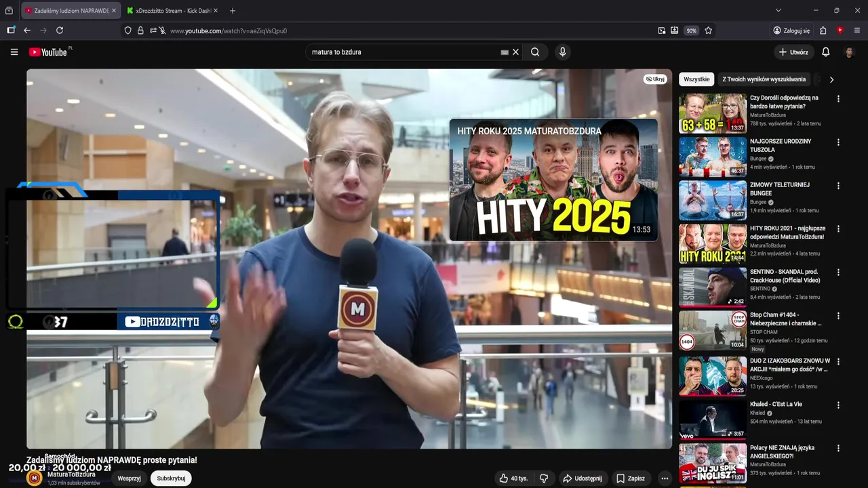Open options for DUO Z IZAKOBOARS video
This screenshot has width=868, height=488.
[x=838, y=362]
